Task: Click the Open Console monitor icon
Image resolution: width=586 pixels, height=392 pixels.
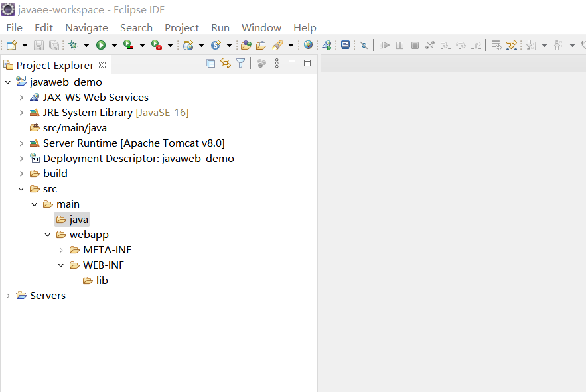Action: [345, 45]
